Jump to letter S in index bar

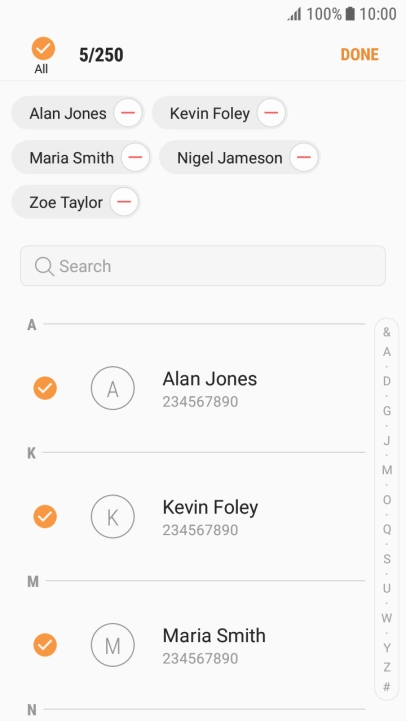point(387,559)
